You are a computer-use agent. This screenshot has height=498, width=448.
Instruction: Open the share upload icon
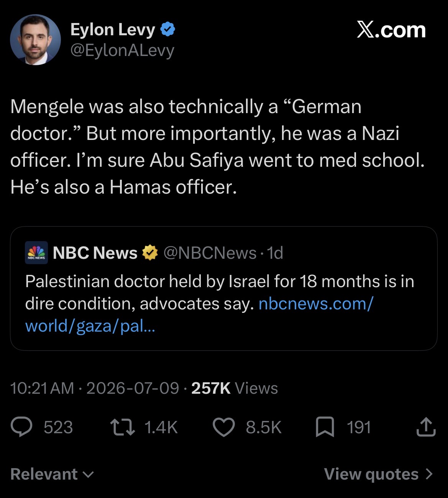(x=426, y=427)
